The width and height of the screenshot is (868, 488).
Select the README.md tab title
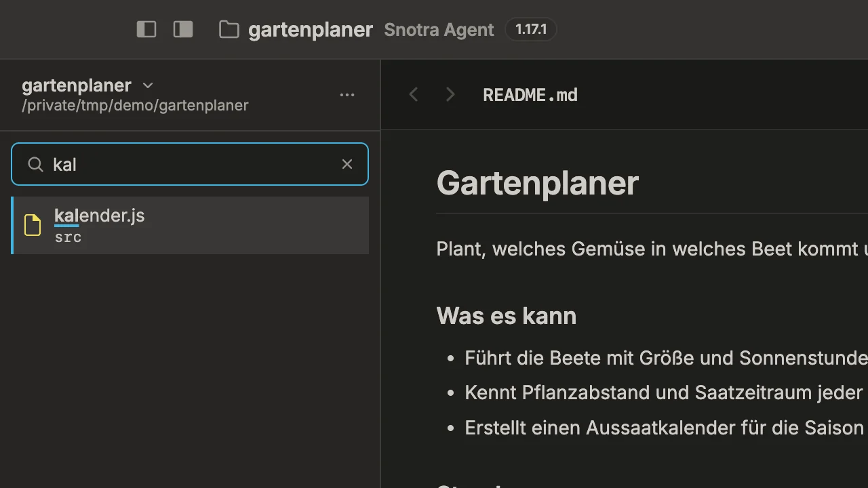[530, 95]
